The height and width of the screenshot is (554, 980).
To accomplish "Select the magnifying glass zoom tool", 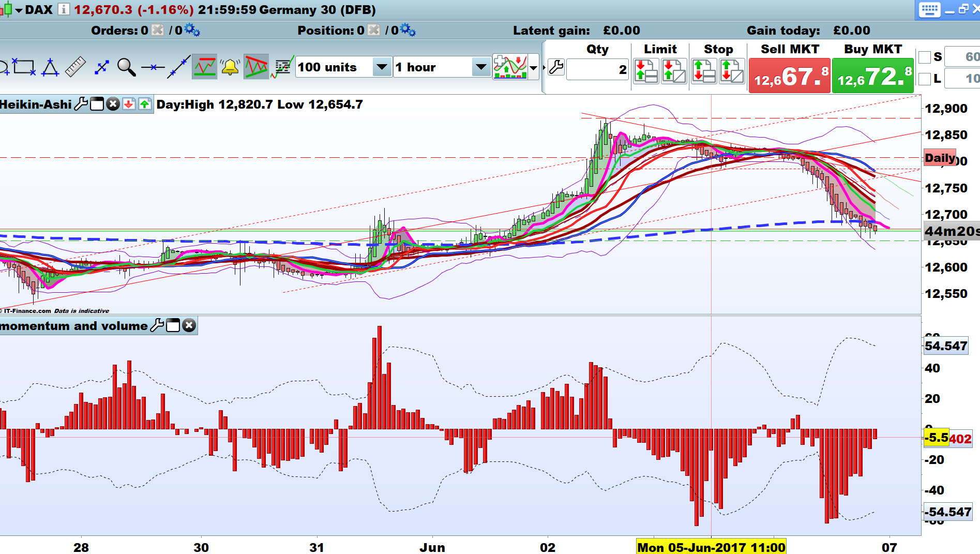I will point(127,67).
